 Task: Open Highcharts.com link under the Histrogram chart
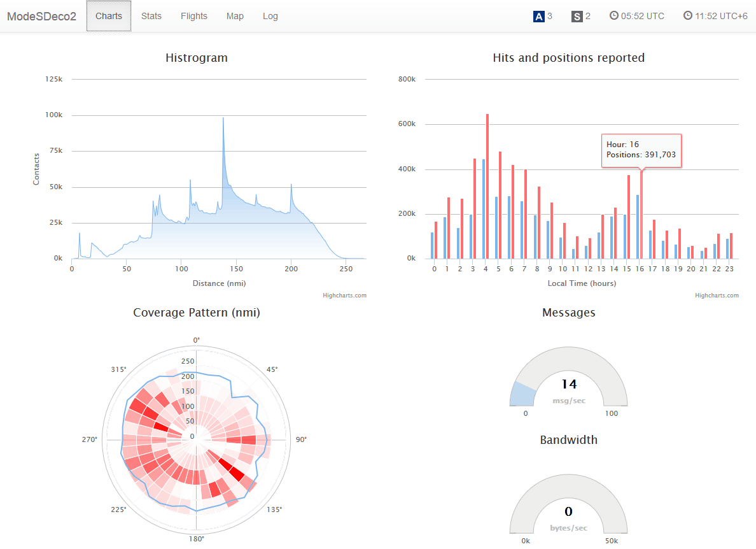344,296
